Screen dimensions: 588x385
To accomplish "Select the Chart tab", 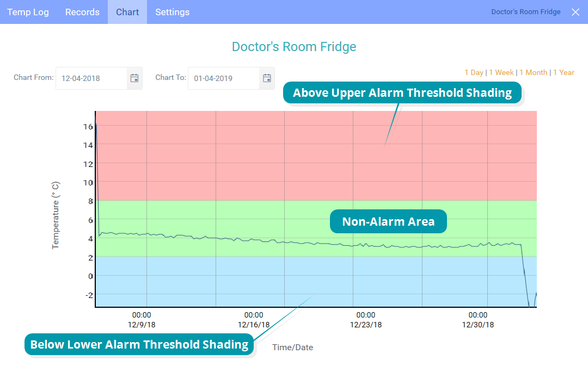I will pos(127,11).
